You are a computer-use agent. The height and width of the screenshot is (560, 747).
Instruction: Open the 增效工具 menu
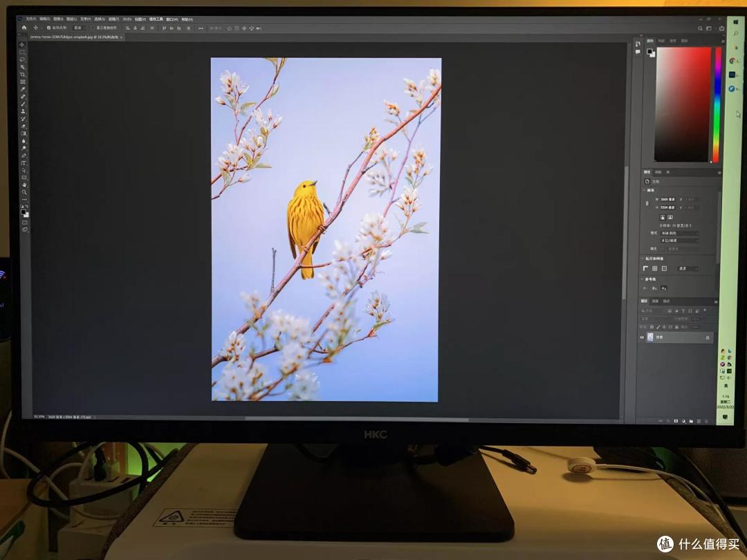[x=156, y=19]
